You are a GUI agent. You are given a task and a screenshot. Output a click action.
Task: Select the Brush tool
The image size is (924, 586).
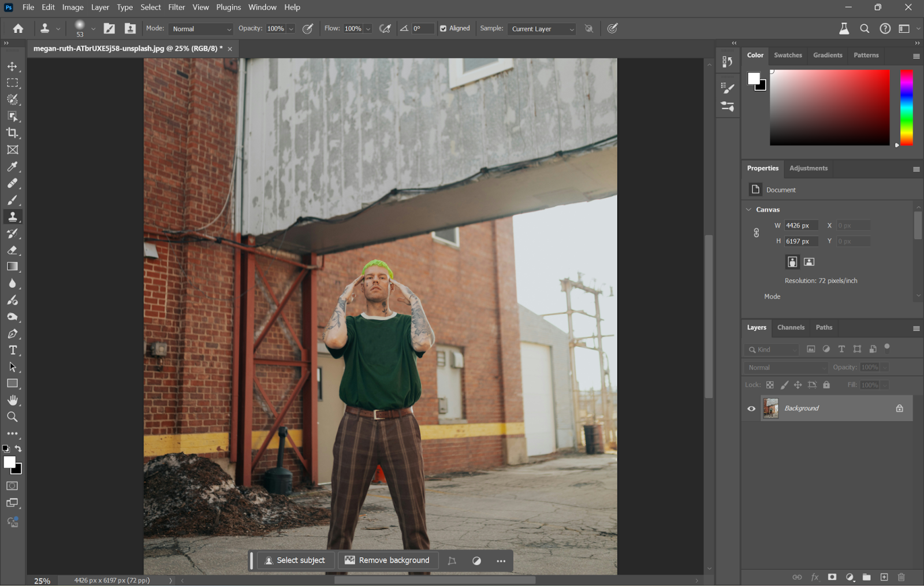pos(12,200)
